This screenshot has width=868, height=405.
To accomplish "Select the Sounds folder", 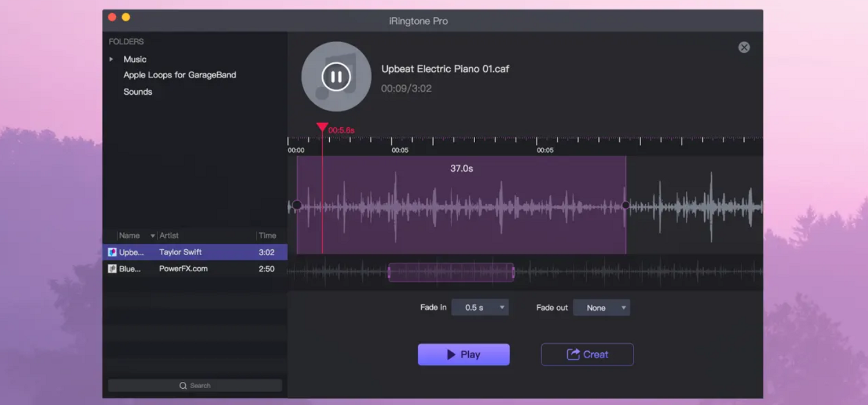I will tap(138, 91).
